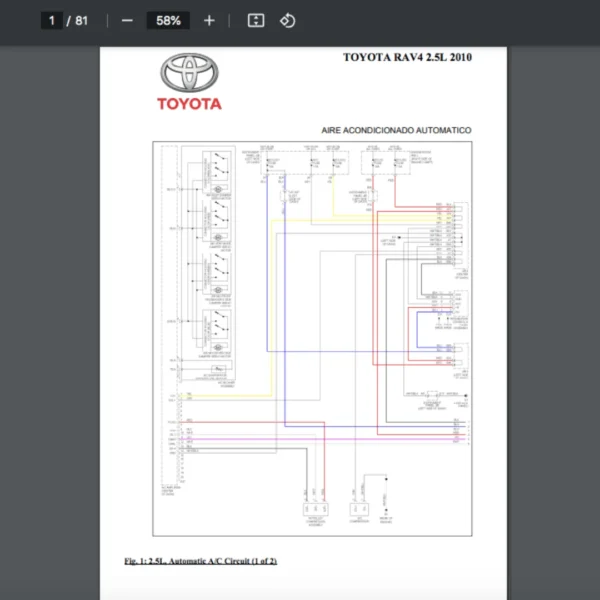This screenshot has height=600, width=600.
Task: Click the 58% zoom level field
Action: pos(167,21)
